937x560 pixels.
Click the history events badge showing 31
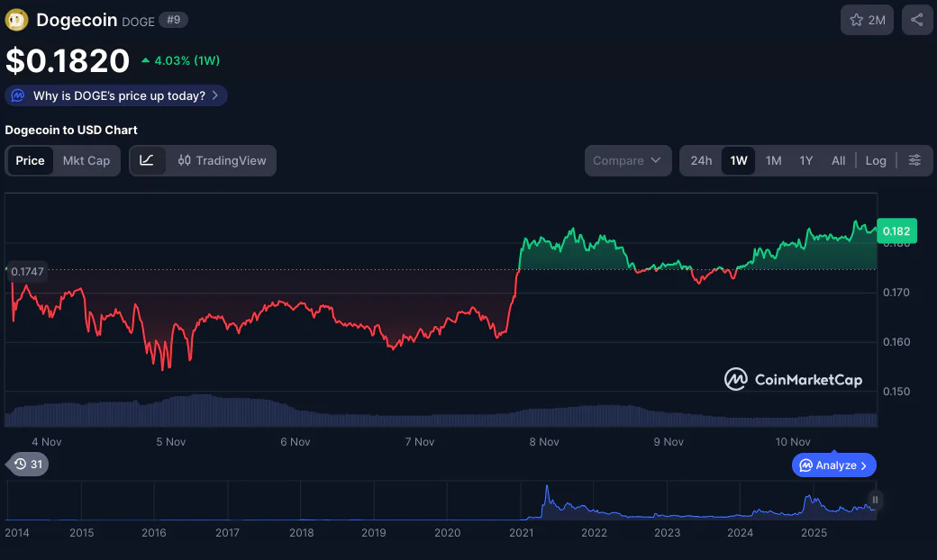pyautogui.click(x=27, y=465)
